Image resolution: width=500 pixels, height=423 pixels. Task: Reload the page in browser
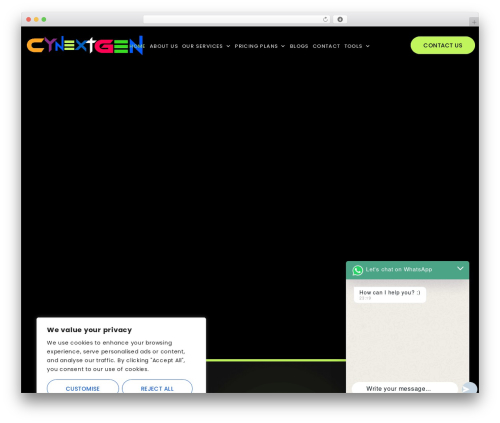click(325, 19)
